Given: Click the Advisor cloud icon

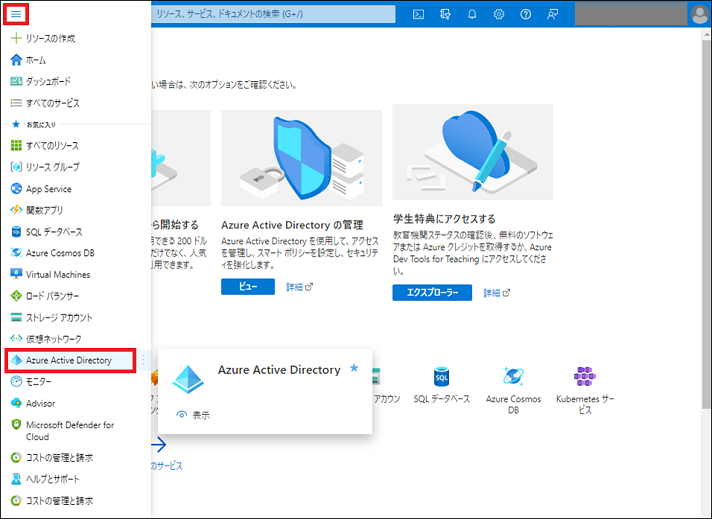Looking at the screenshot, I should click(x=16, y=403).
